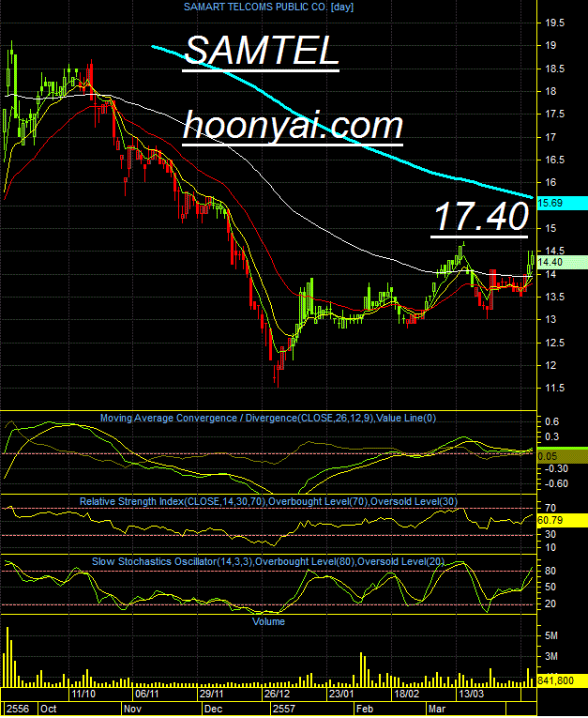Click the 16 price axis label
The image size is (588, 718).
tap(550, 182)
